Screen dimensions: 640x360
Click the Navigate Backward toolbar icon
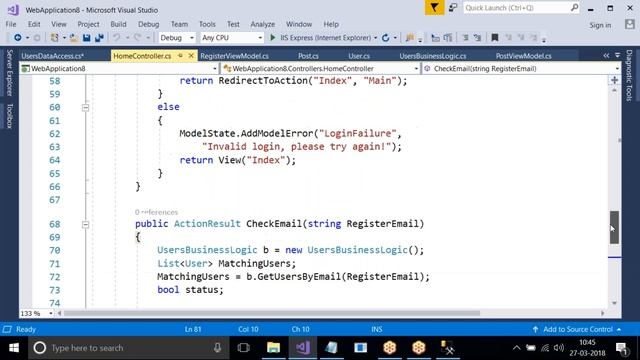[x=18, y=38]
